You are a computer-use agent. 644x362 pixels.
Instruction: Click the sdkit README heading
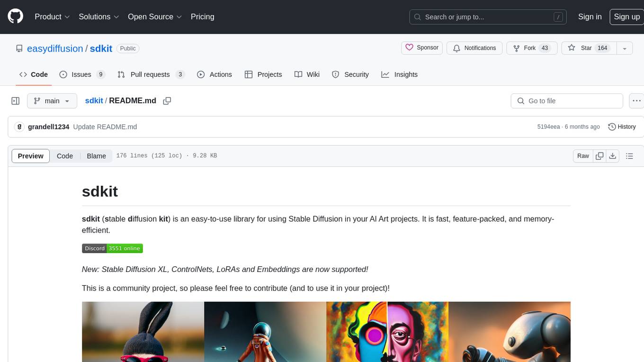[100, 191]
